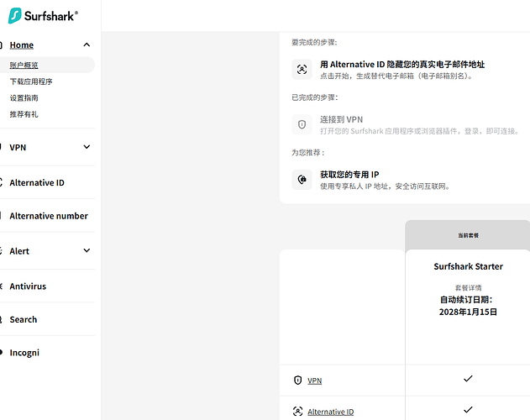The image size is (530, 420).
Task: Expand the VPN section chevron
Action: 87,147
